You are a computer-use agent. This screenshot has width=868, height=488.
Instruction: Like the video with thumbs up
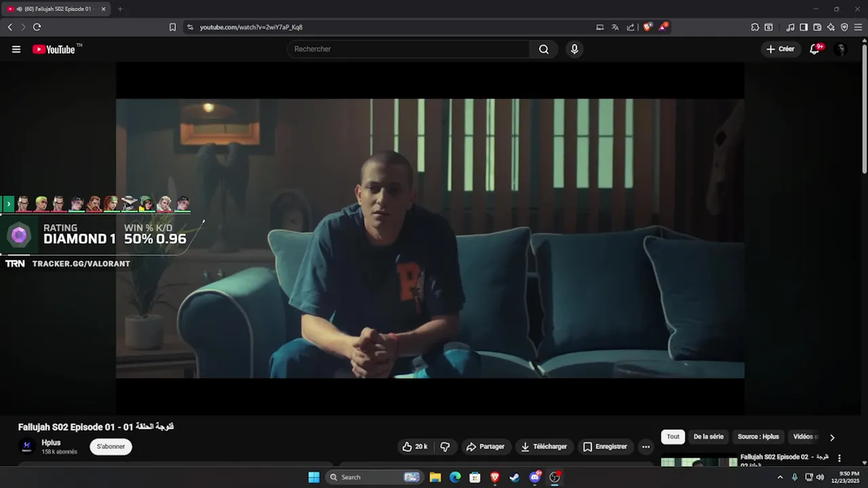click(x=414, y=447)
